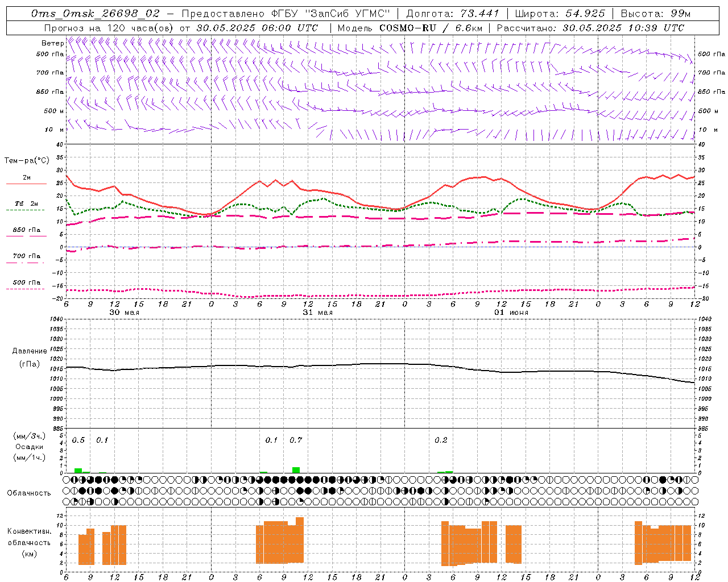Click the Облачность section label

[x=29, y=493]
